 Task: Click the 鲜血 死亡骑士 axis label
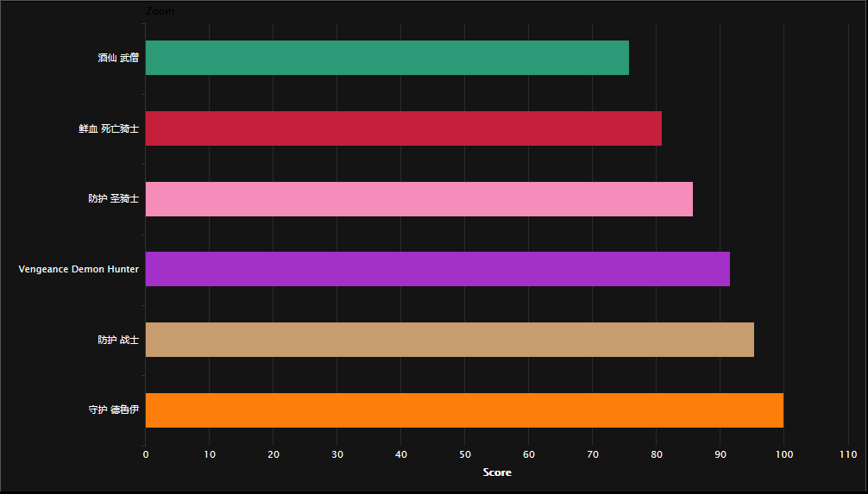(109, 128)
